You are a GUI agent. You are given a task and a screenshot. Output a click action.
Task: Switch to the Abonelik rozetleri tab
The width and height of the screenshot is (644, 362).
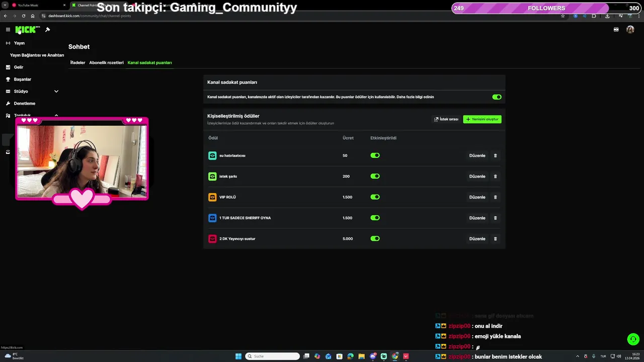(x=106, y=63)
